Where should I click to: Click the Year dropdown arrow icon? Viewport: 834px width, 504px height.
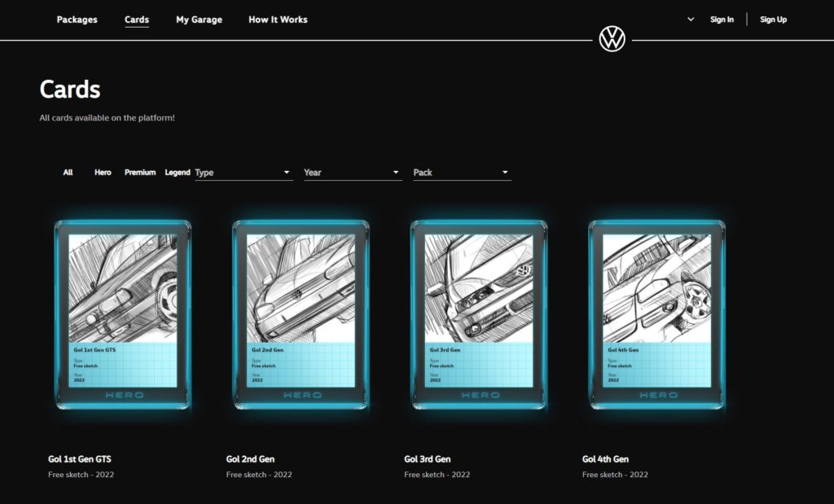click(396, 172)
